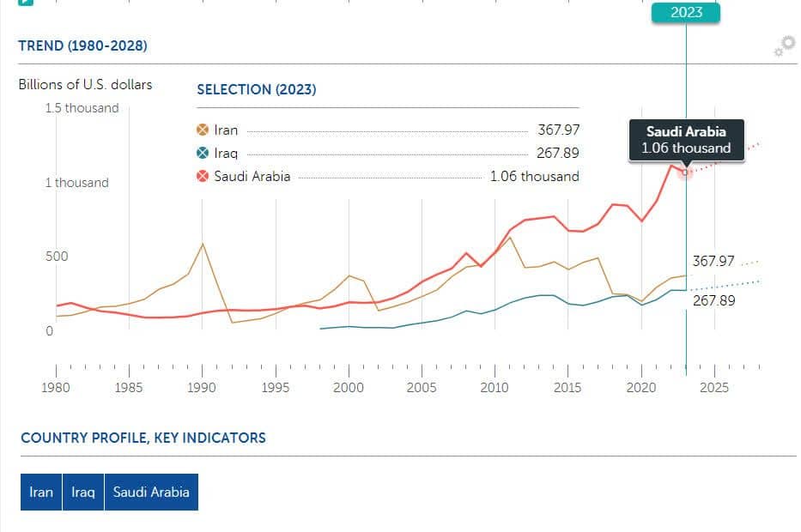Click the 267.89 label beside the Iraq line
The image size is (801, 532).
point(713,300)
